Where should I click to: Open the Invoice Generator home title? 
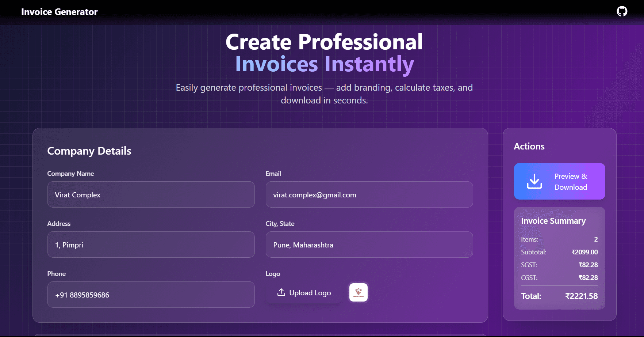[x=60, y=11]
